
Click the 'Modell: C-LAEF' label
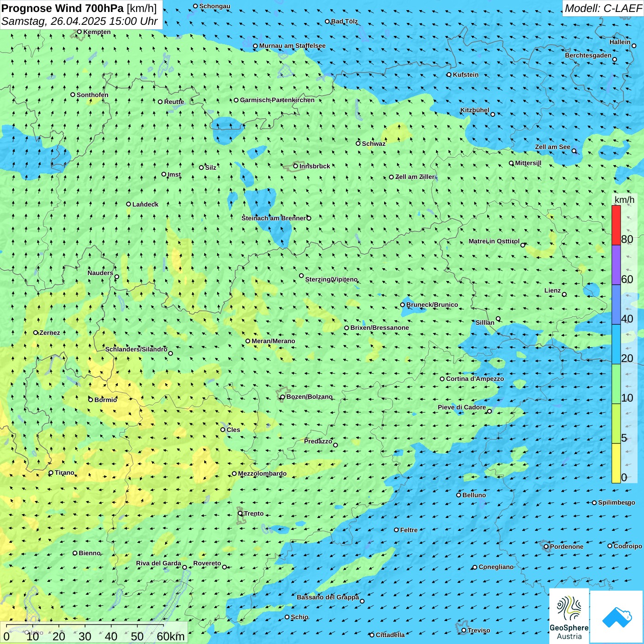pyautogui.click(x=603, y=8)
